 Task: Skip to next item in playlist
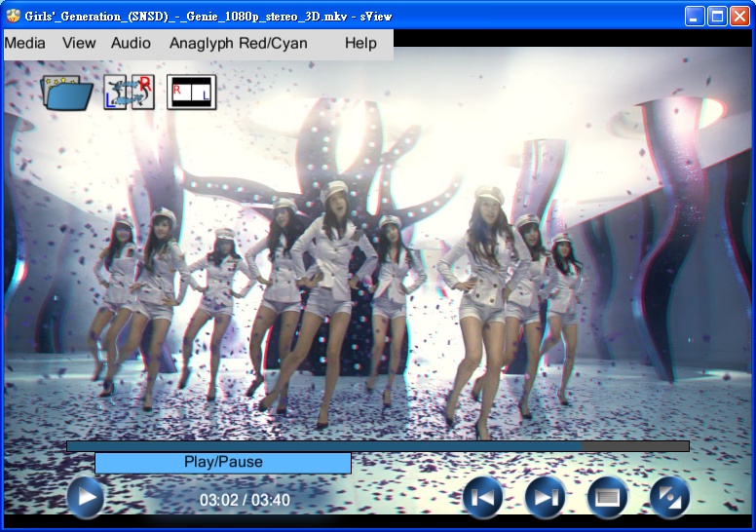545,497
